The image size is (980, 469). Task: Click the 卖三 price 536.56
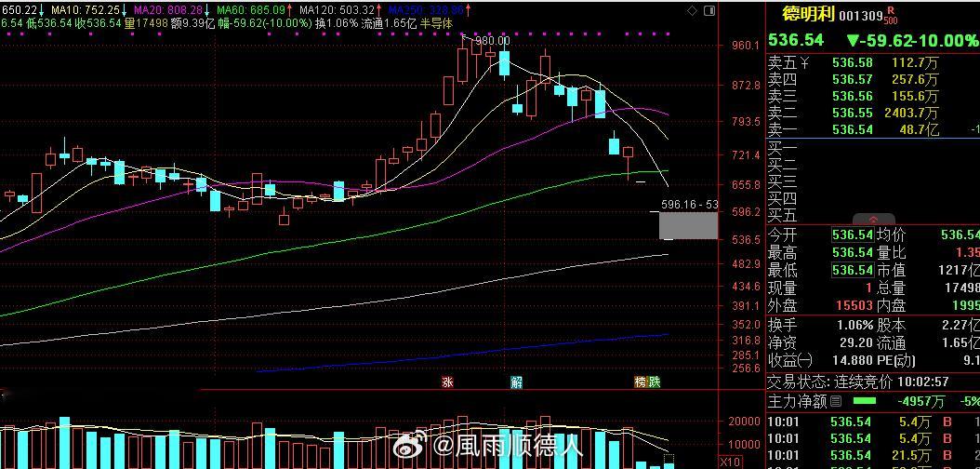853,96
